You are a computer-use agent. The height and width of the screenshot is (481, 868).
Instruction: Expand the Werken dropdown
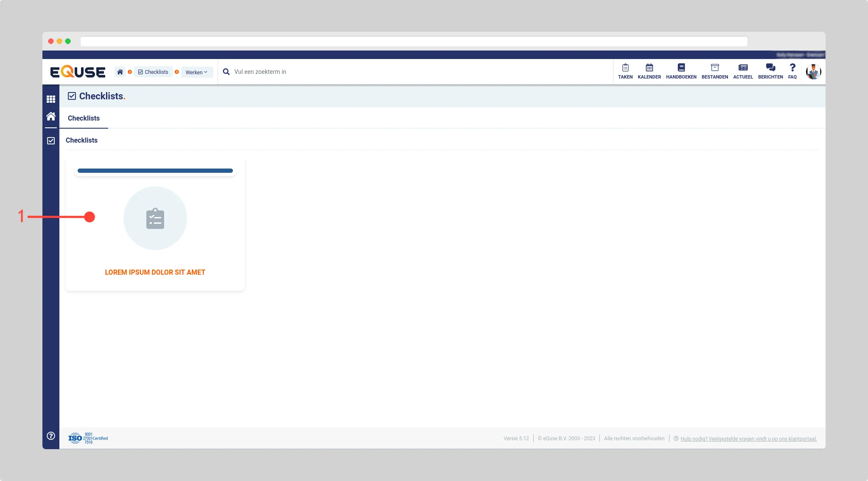coord(196,72)
